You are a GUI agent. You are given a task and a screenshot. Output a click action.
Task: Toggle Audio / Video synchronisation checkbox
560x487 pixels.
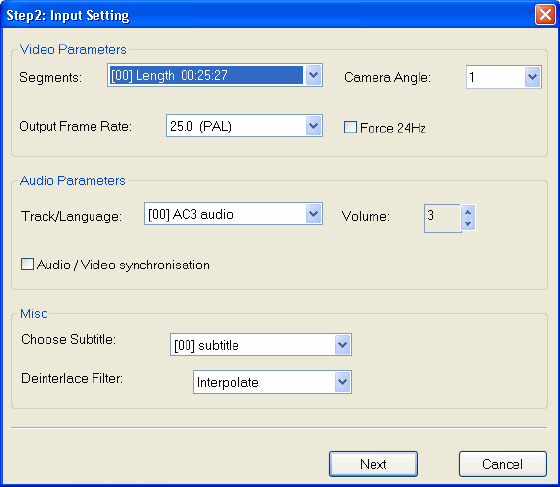pyautogui.click(x=28, y=265)
